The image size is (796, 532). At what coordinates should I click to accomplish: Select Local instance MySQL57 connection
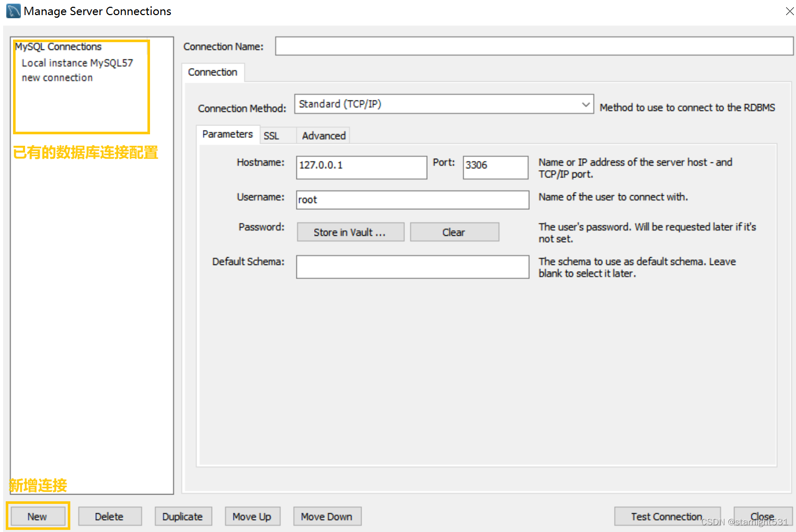click(78, 63)
